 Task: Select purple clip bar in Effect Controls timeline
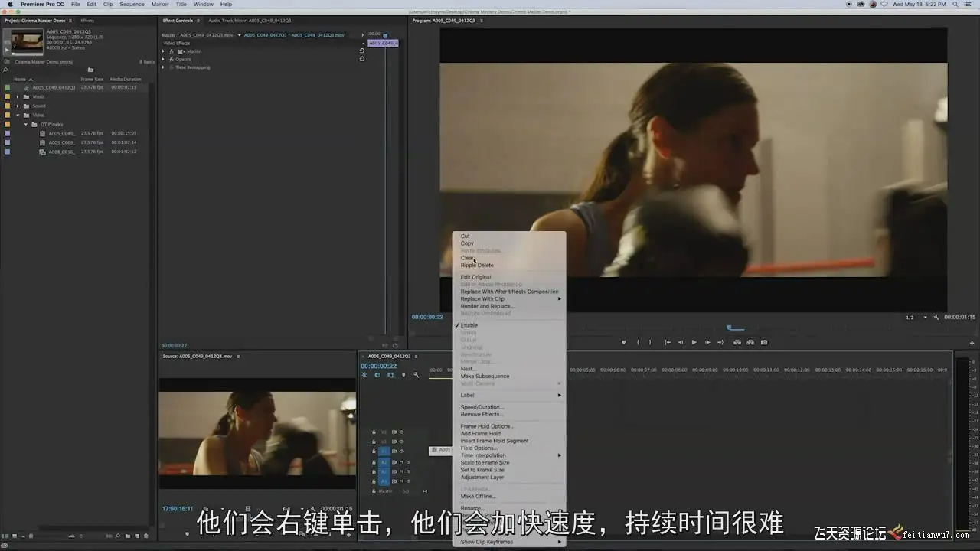(383, 43)
